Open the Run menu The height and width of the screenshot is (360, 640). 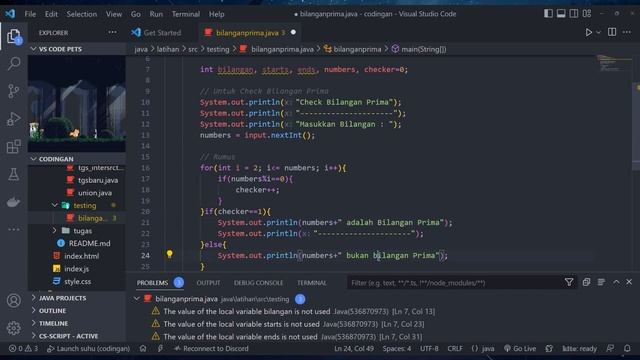pos(156,14)
